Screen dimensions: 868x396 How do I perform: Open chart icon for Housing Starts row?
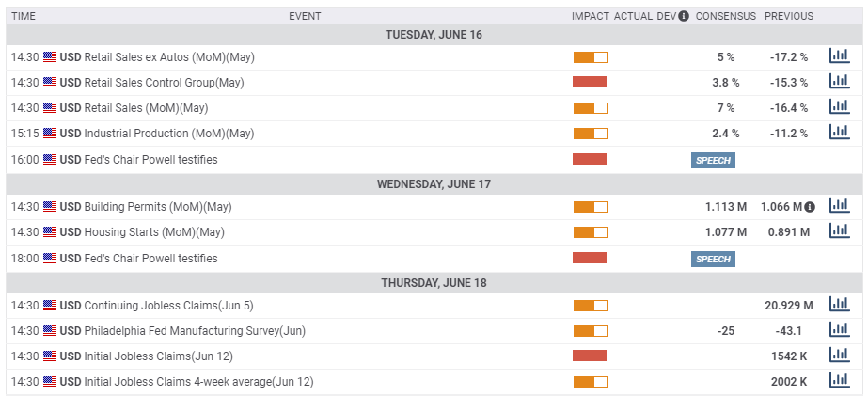[x=839, y=230]
